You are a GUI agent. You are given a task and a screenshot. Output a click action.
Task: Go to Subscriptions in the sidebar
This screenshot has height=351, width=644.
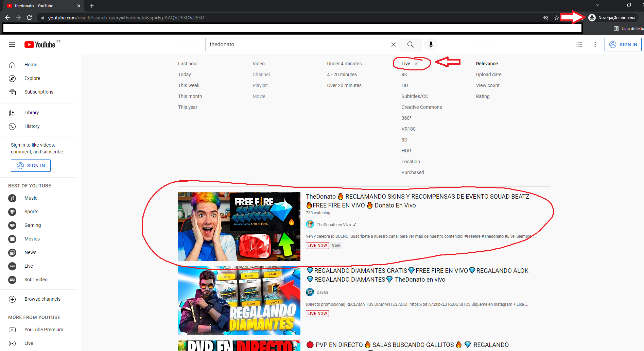click(x=39, y=92)
